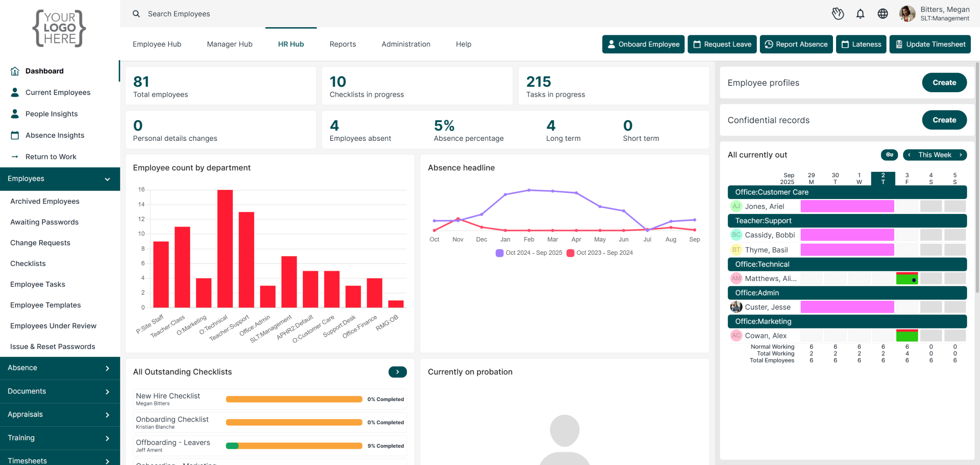Open the notifications bell
The height and width of the screenshot is (465, 980).
click(860, 14)
